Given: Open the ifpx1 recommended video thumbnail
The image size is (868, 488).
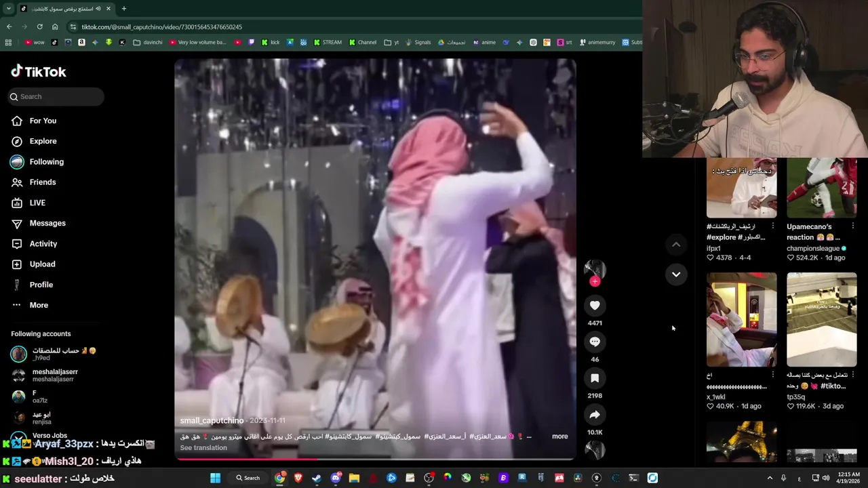Looking at the screenshot, I should point(741,188).
